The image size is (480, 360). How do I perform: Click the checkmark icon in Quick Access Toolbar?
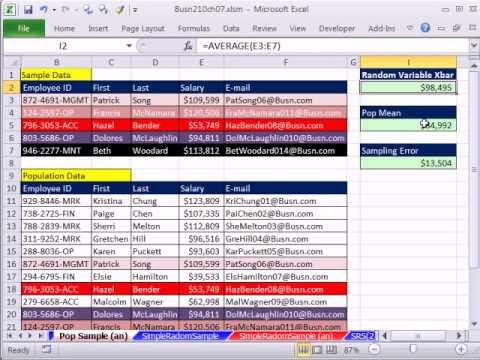point(119,10)
